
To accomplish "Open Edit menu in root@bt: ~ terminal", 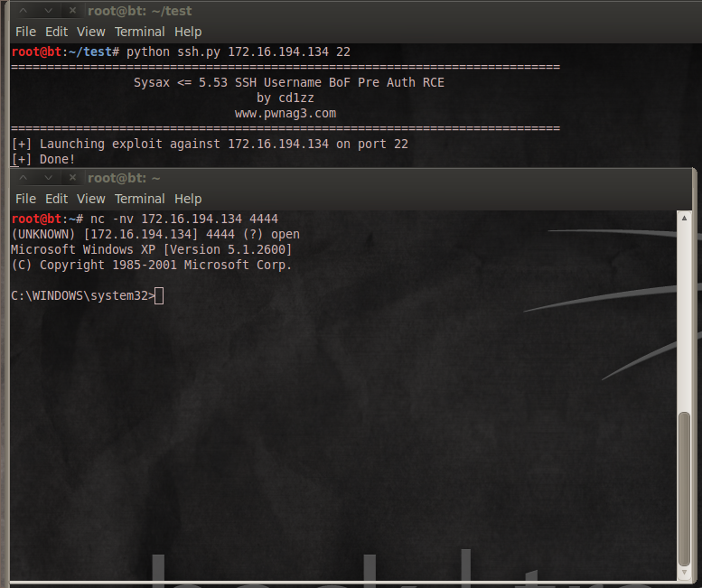I will [56, 199].
